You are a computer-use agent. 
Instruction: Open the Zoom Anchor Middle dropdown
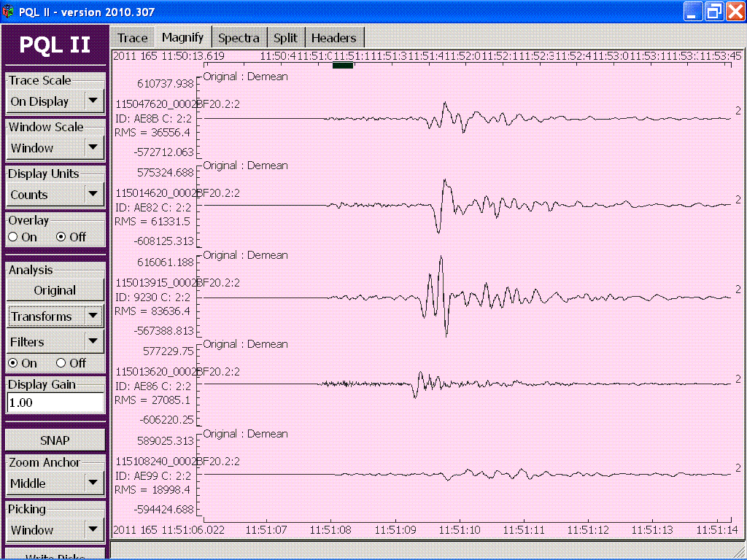pyautogui.click(x=55, y=483)
